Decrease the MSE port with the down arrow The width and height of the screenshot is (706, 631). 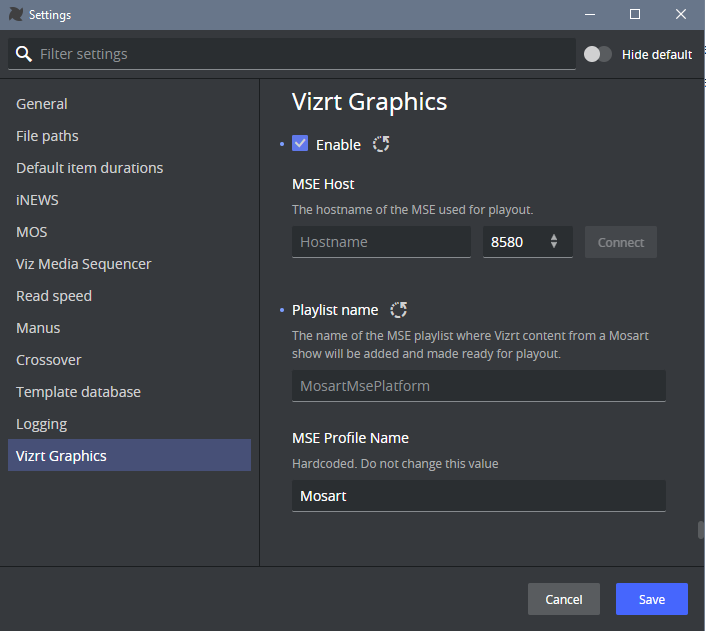tap(554, 245)
